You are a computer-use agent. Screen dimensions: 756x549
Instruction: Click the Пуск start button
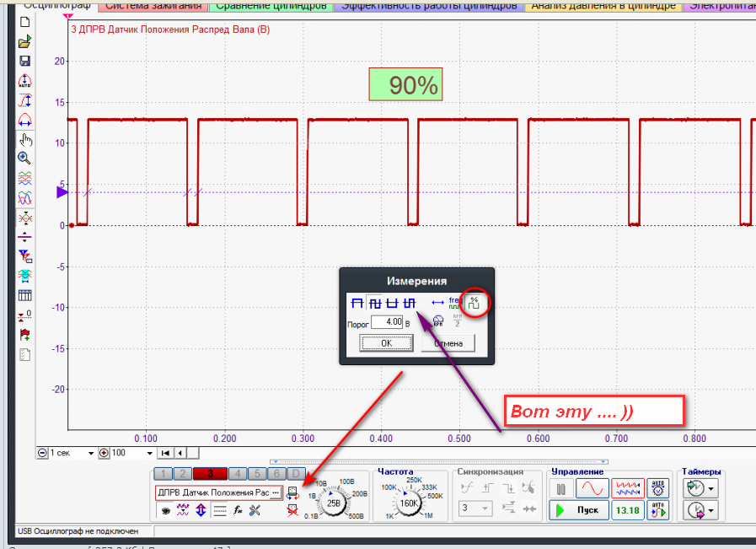pos(578,510)
